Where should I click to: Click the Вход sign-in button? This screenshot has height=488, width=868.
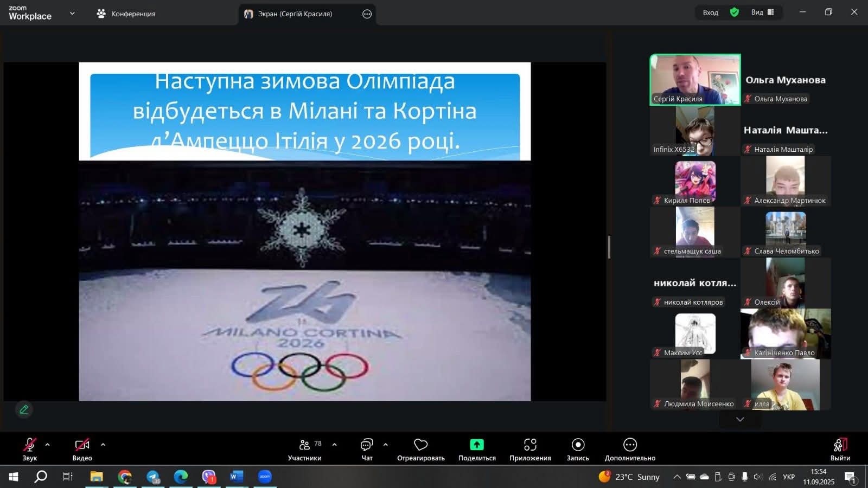(710, 12)
